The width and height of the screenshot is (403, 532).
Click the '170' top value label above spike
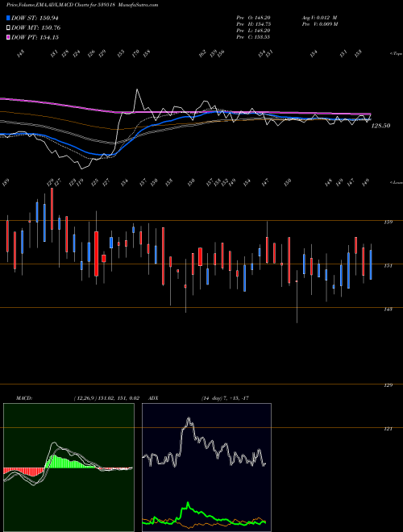click(135, 54)
